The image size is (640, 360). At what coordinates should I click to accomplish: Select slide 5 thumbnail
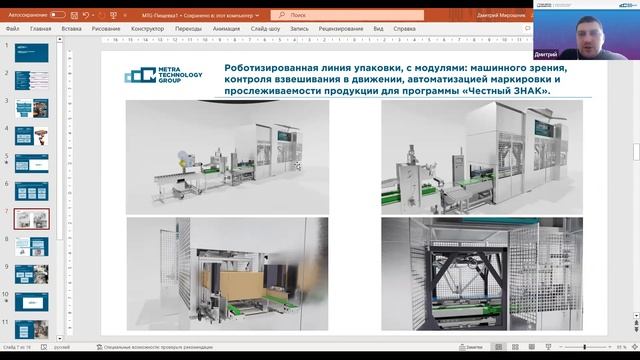(31, 164)
